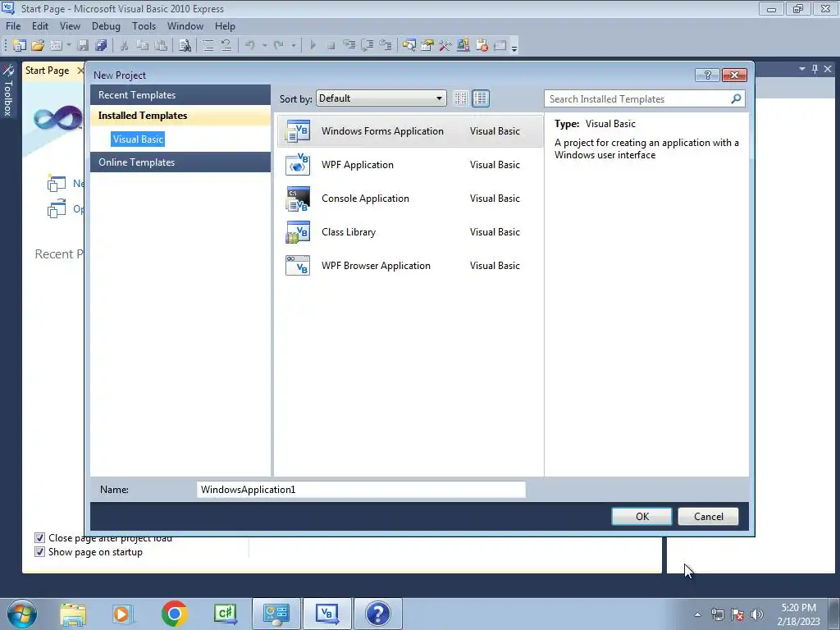Image resolution: width=840 pixels, height=630 pixels.
Task: Click the OK button
Action: pyautogui.click(x=641, y=517)
